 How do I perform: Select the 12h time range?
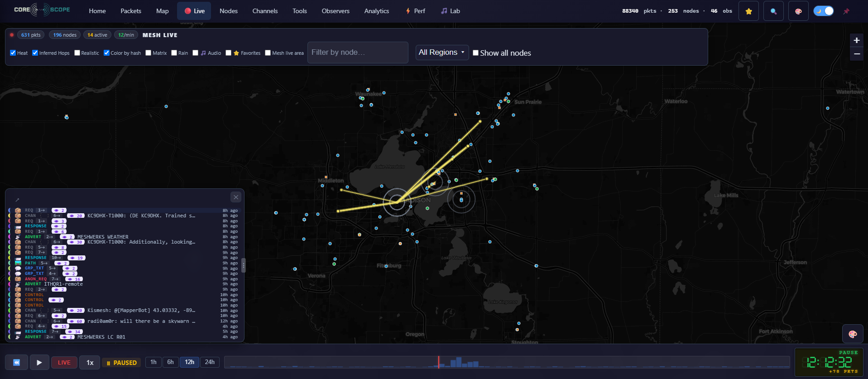coord(189,362)
